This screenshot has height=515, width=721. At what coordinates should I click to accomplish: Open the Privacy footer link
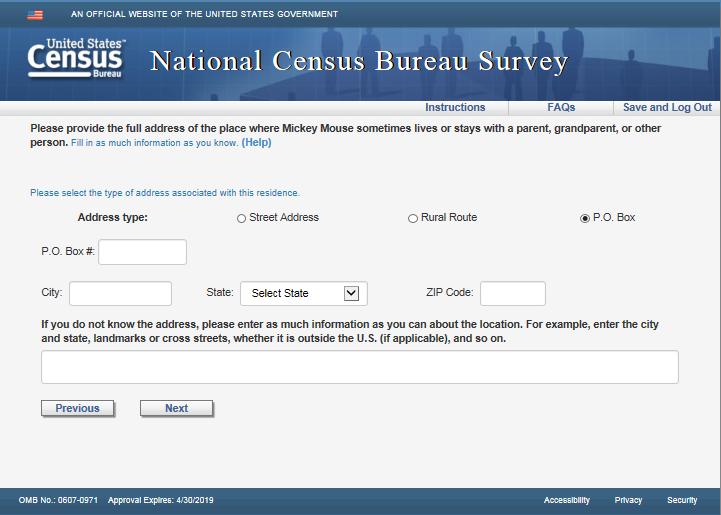tap(628, 500)
